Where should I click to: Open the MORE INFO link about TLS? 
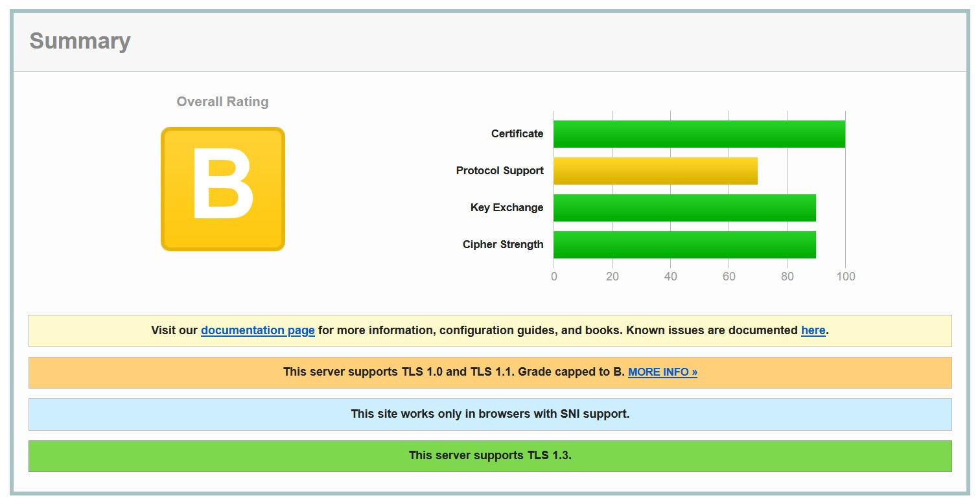coord(662,372)
